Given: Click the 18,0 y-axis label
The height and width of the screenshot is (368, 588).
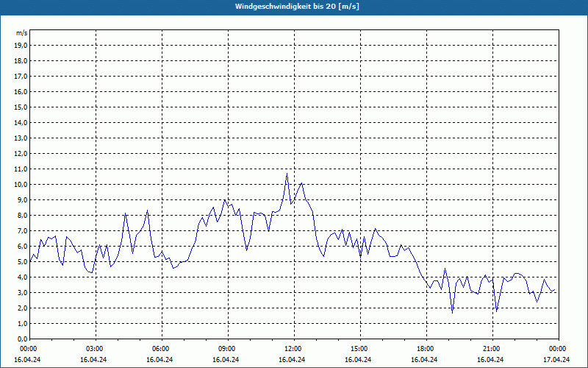Looking at the screenshot, I should tap(21, 61).
